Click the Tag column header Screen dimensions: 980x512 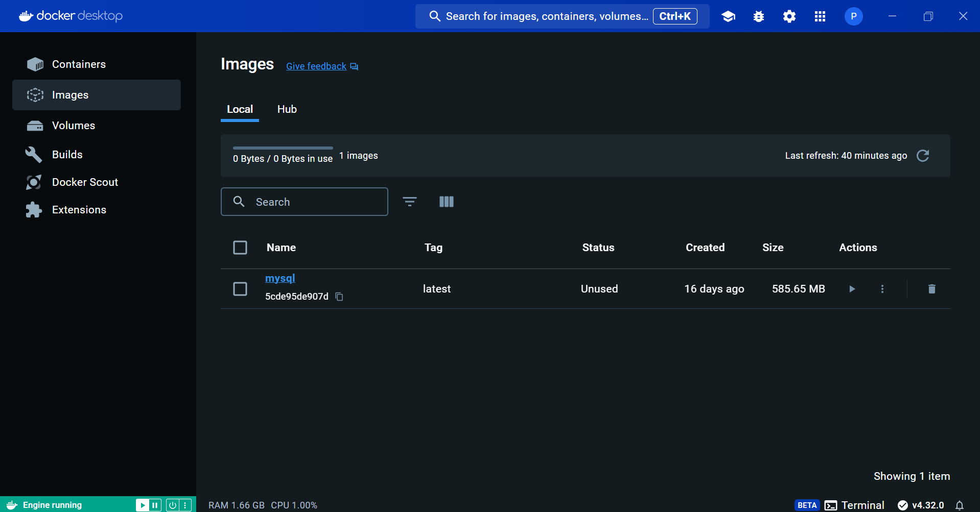click(x=433, y=248)
